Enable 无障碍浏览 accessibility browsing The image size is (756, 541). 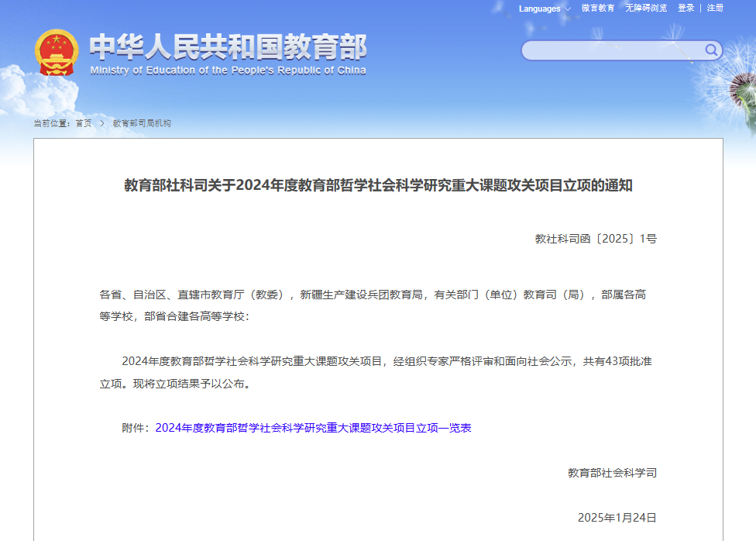pos(646,9)
